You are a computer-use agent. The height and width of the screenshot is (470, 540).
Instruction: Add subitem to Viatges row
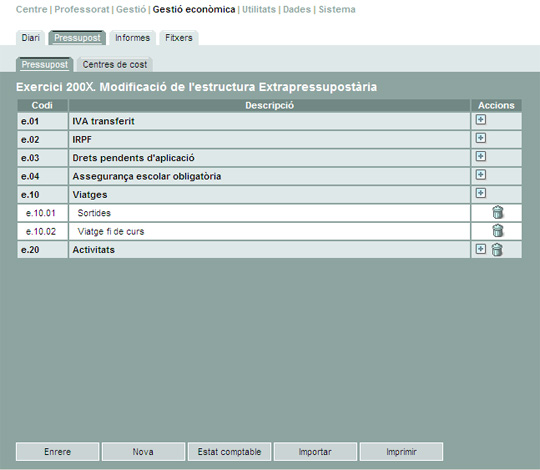point(481,193)
